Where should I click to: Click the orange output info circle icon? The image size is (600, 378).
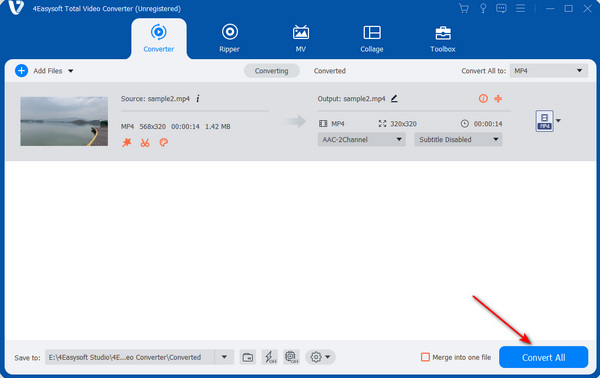[x=483, y=99]
